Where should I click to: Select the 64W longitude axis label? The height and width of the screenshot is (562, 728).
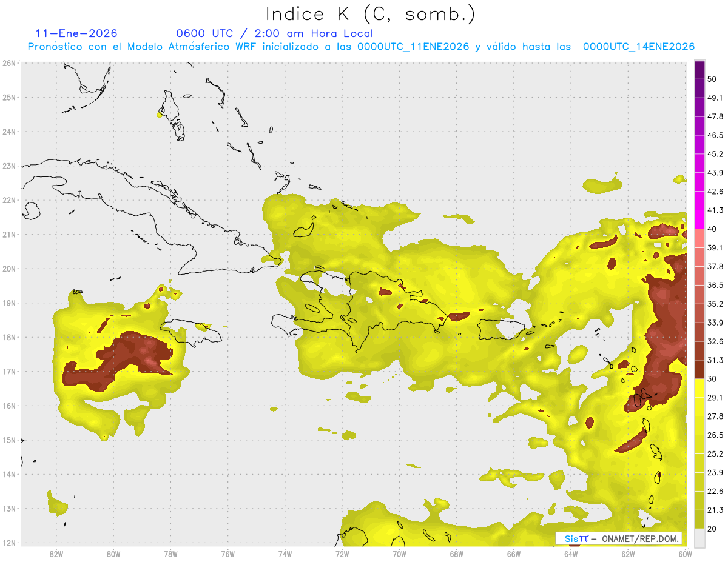coord(571,554)
